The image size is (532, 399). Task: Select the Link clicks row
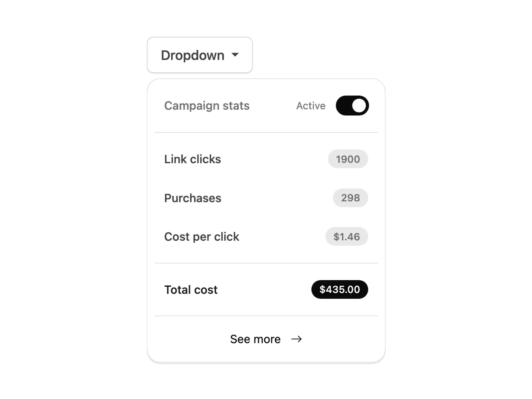point(266,159)
